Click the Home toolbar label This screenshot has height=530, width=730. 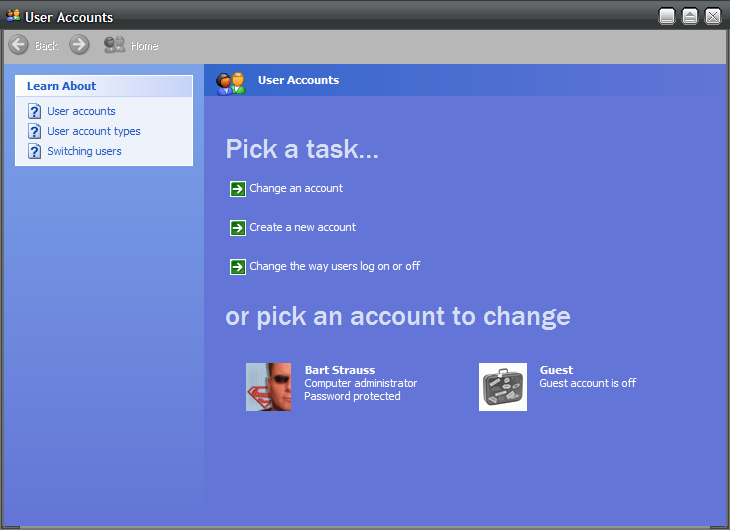(144, 46)
